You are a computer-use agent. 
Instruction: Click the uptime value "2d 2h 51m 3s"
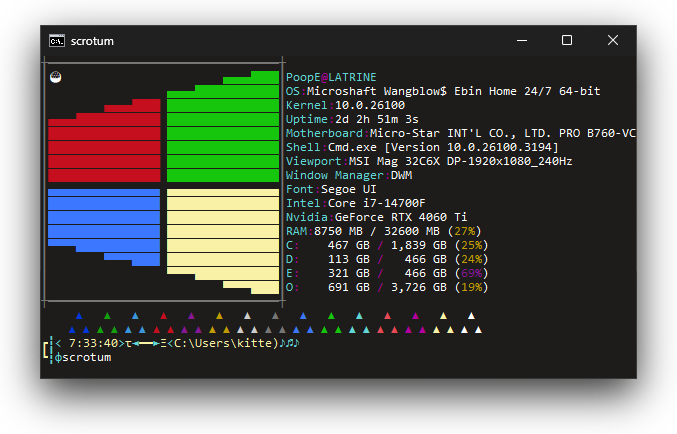tap(376, 119)
